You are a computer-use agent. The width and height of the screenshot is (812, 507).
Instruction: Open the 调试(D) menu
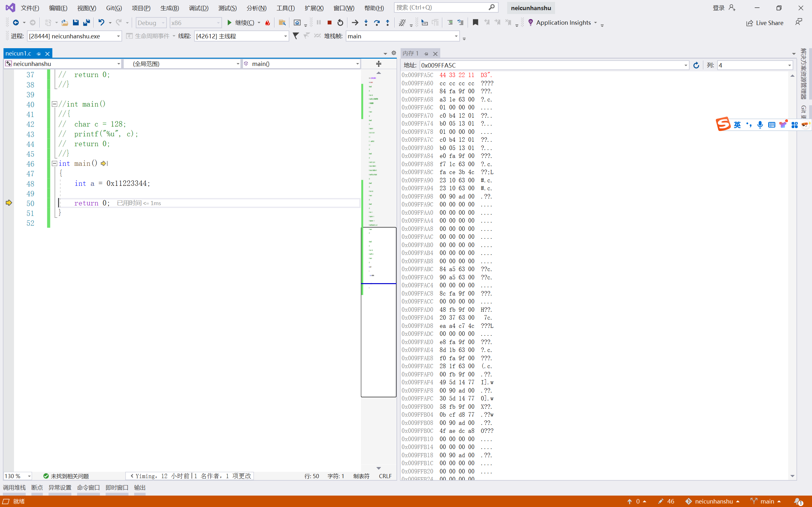(x=199, y=8)
